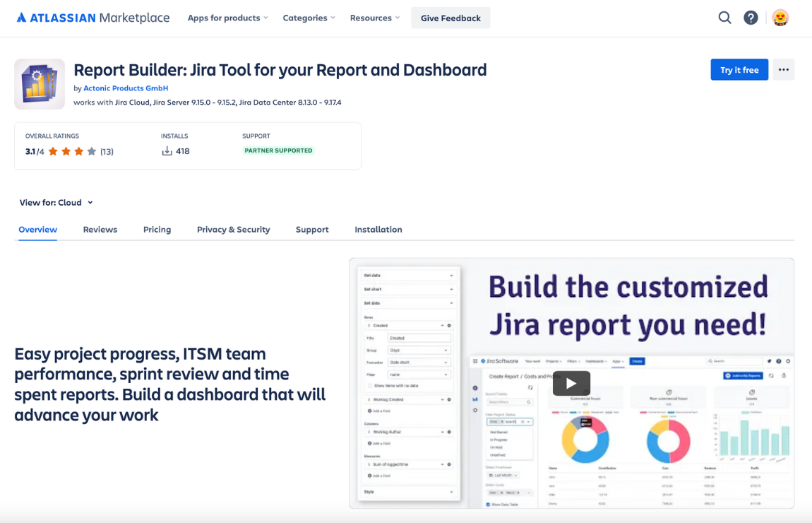
Task: Play the promotional video
Action: coord(571,383)
